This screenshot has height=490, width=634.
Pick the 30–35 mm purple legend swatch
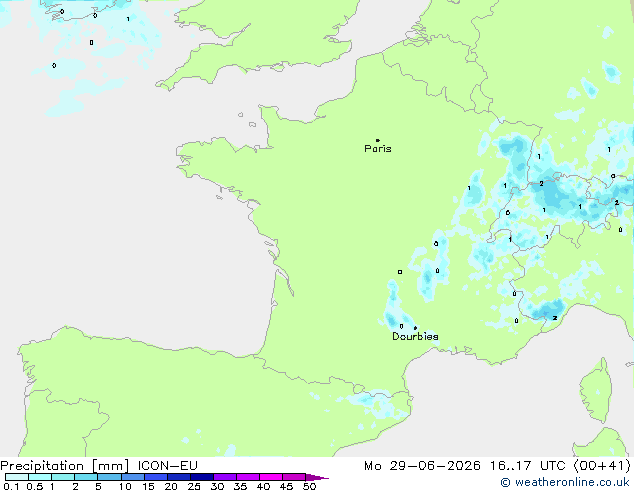[225, 477]
